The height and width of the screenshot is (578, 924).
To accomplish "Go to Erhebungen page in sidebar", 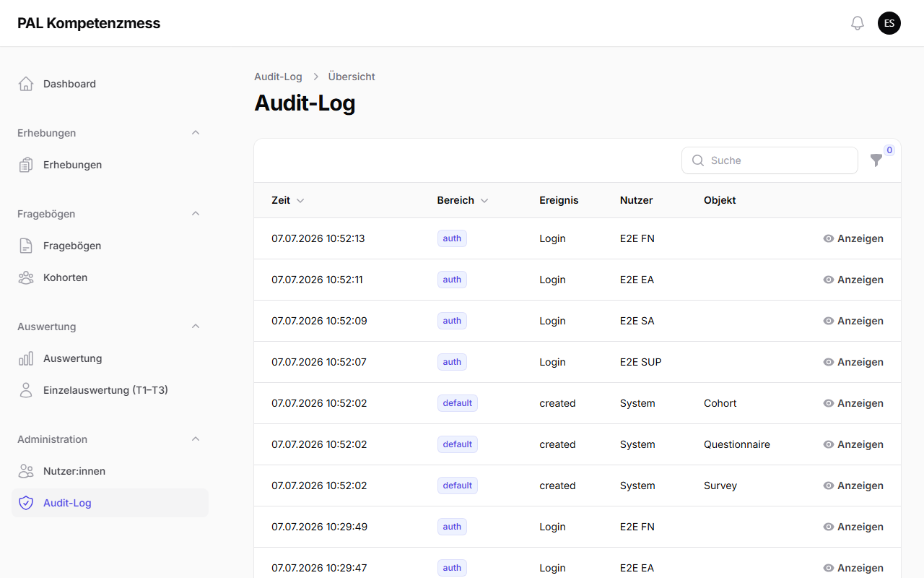I will pos(110,165).
